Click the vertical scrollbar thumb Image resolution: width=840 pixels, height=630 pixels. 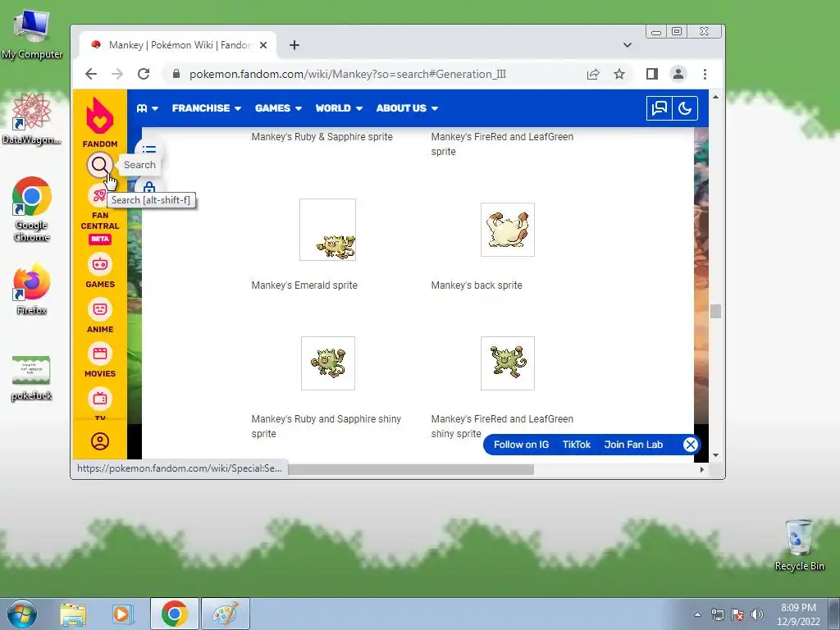point(715,311)
